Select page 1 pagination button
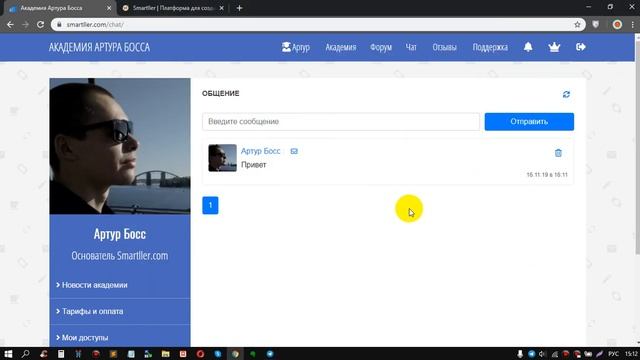 point(210,205)
